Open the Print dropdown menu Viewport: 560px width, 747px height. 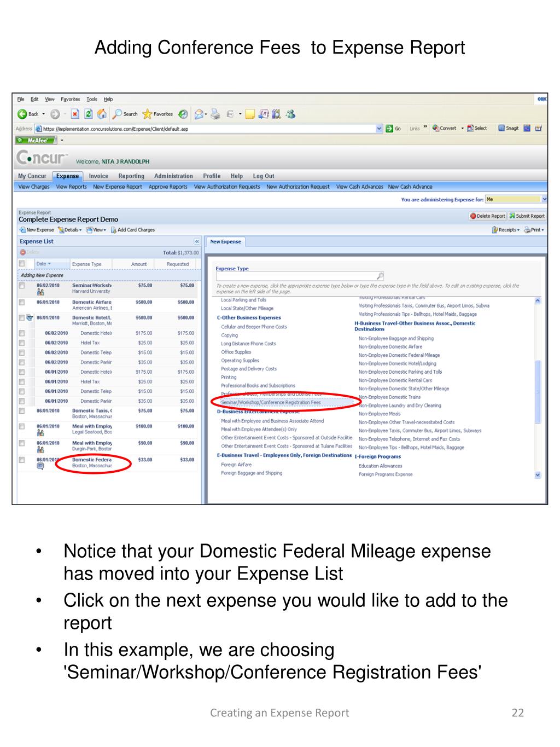pos(534,230)
